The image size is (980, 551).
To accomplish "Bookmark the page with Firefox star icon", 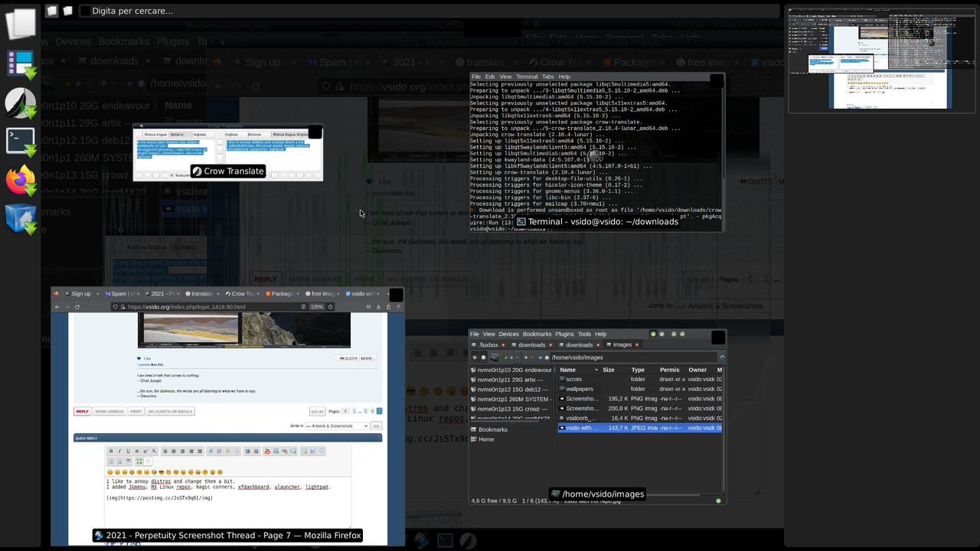I will pyautogui.click(x=331, y=307).
